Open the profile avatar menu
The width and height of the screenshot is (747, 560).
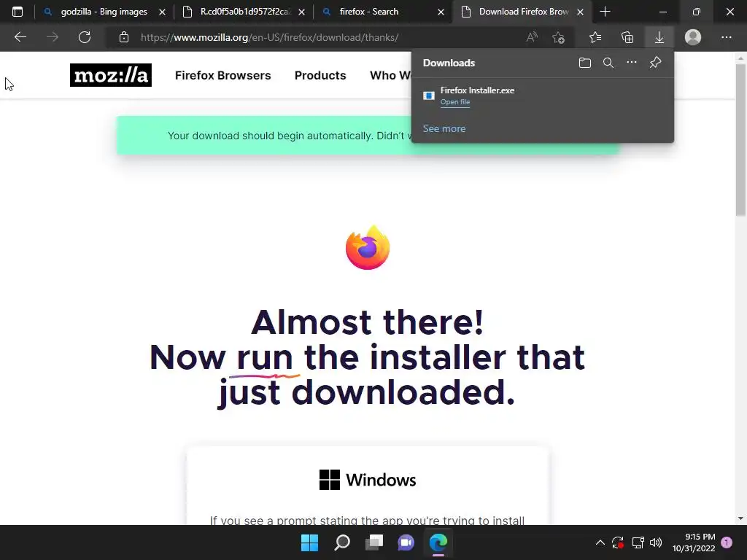(693, 37)
